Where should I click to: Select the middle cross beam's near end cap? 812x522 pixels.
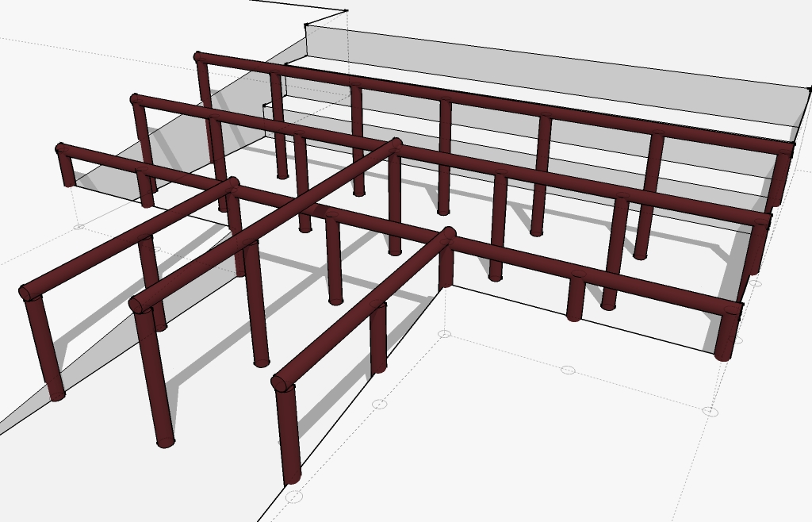(136, 305)
